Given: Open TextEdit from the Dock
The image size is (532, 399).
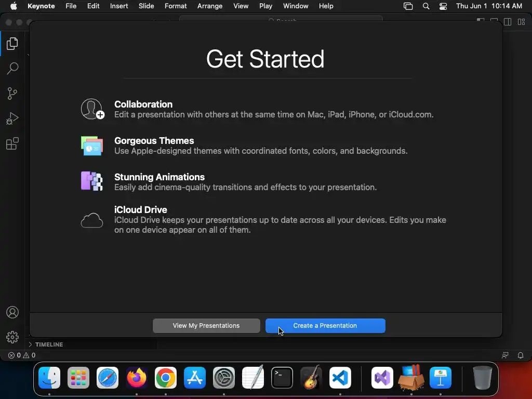Looking at the screenshot, I should click(253, 377).
